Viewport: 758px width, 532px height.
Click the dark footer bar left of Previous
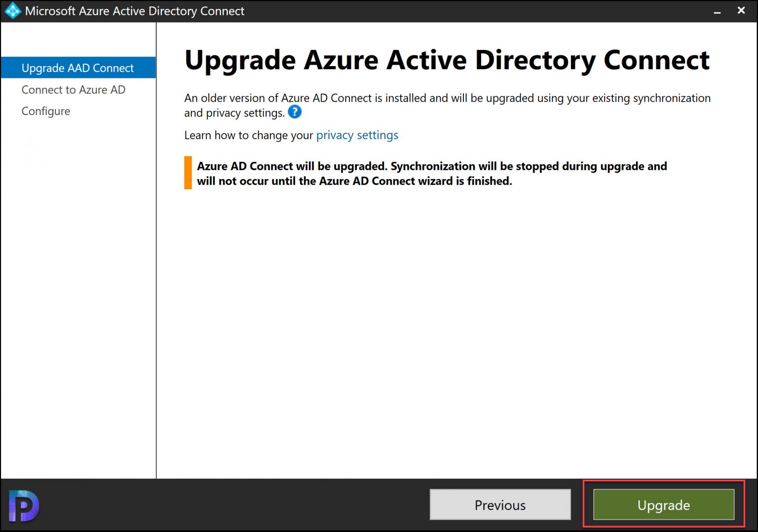[x=232, y=505]
